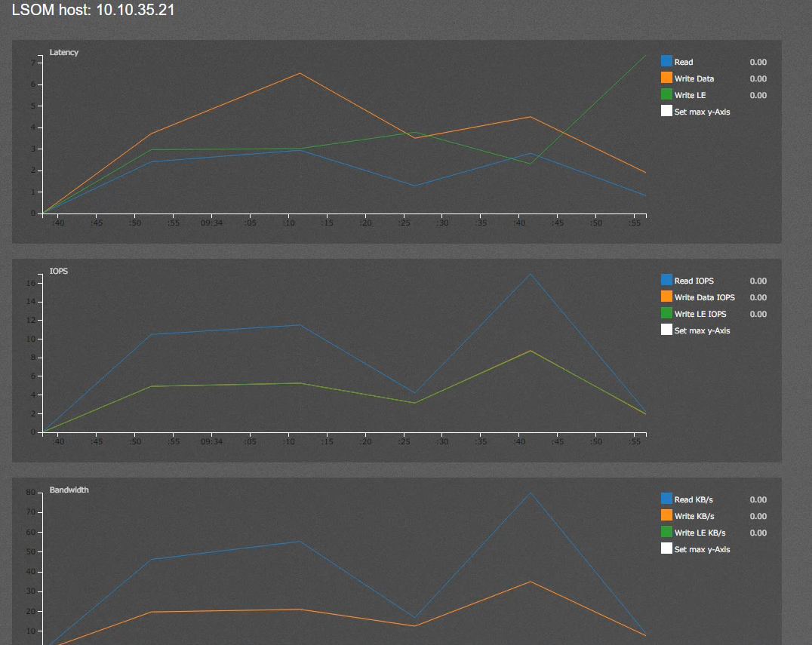Click the blue Read IOPS peak near 16
Viewport: 812px width, 645px height.
pyautogui.click(x=531, y=275)
